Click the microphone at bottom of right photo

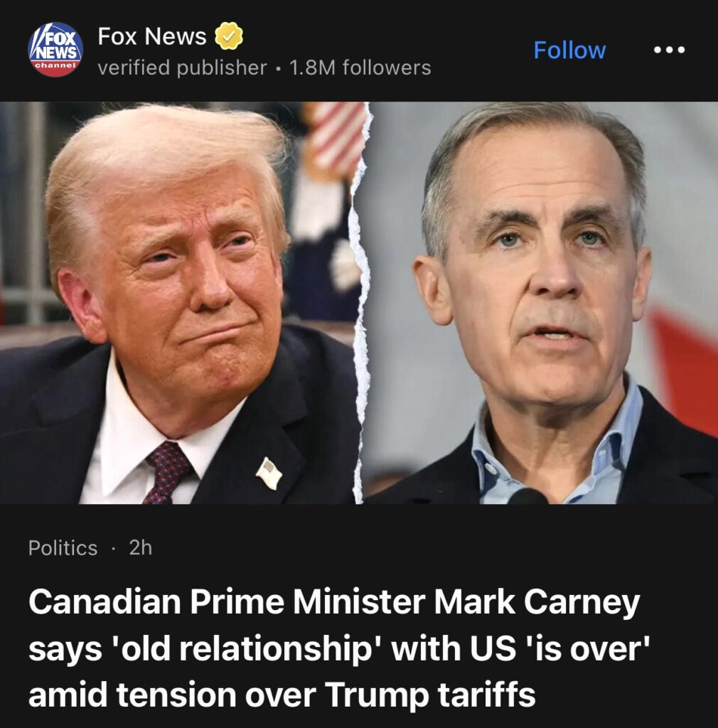tap(527, 496)
